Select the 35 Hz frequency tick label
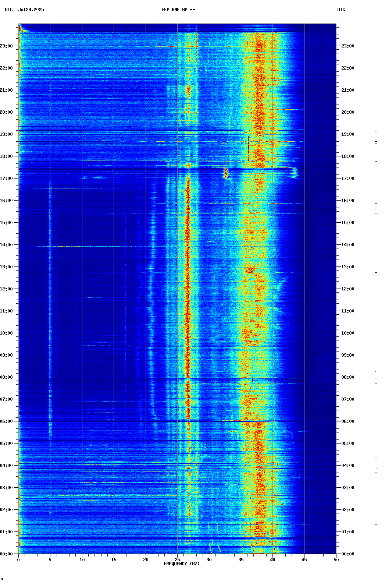This screenshot has height=583, width=392. [x=241, y=560]
